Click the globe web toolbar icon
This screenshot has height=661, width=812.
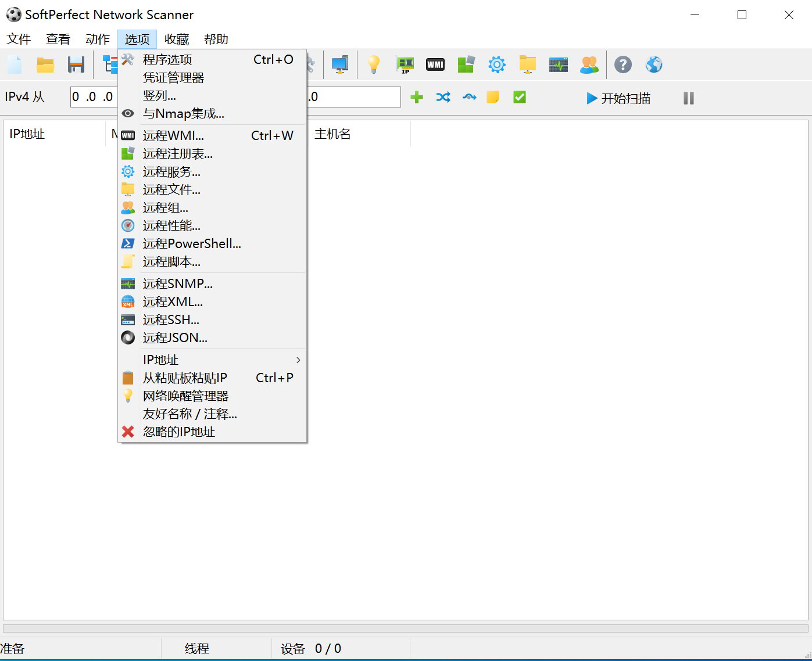pos(654,64)
